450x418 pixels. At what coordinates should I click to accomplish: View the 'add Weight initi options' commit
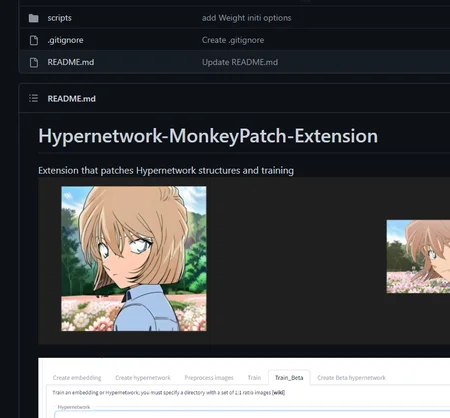coord(246,18)
